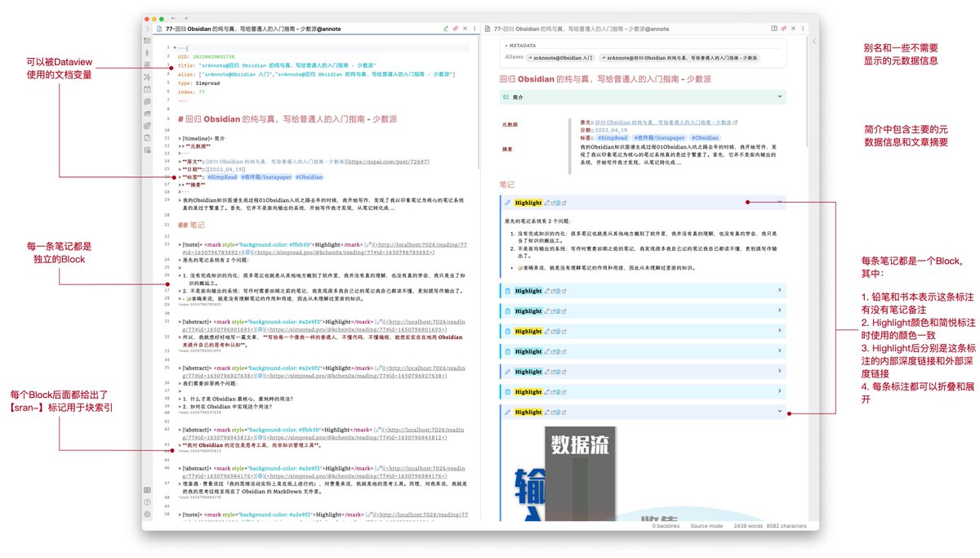Image resolution: width=980 pixels, height=558 pixels.
Task: Collapse the first expanded Highlight note chevron
Action: coord(780,202)
